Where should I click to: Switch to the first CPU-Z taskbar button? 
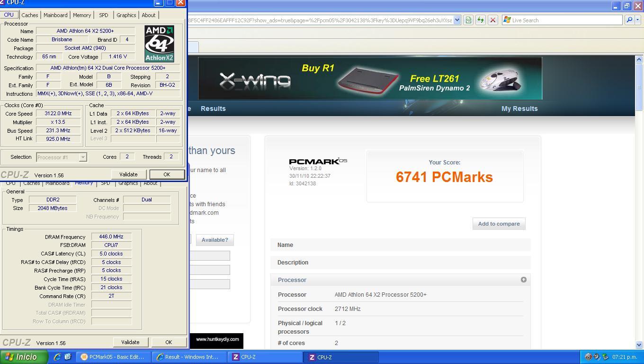pyautogui.click(x=265, y=357)
